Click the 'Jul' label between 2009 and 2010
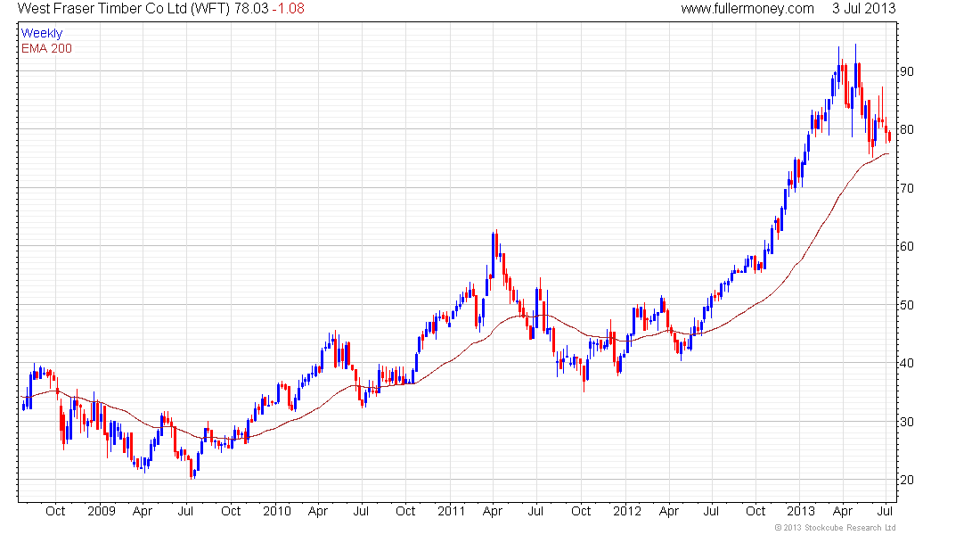Viewport: 980px width, 535px height. coord(185,511)
